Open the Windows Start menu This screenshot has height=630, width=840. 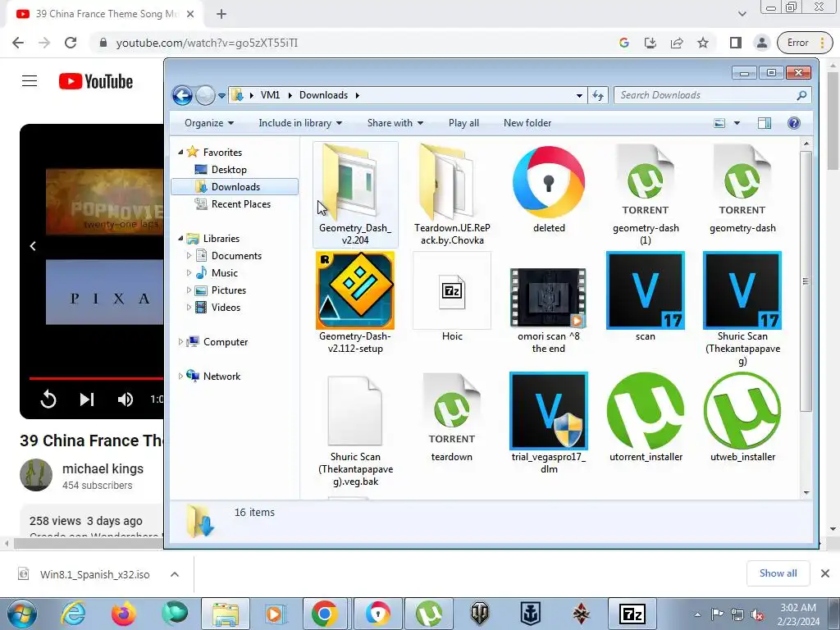(21, 614)
